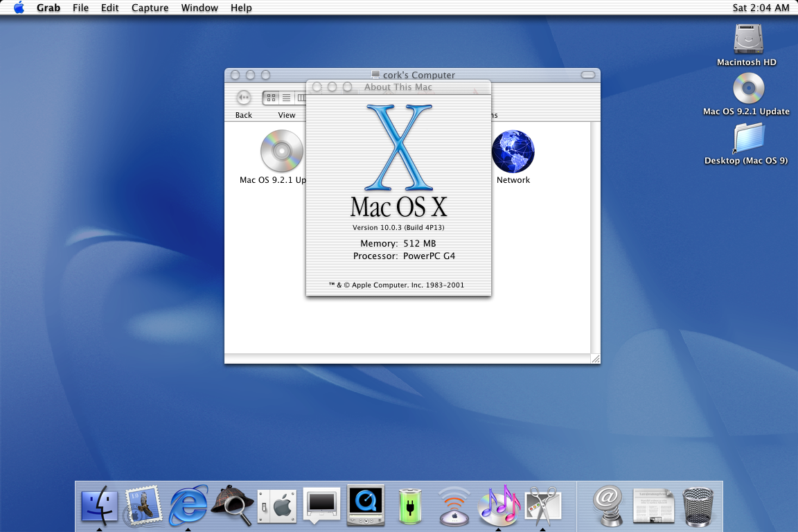Open the Apple menu

[19, 8]
